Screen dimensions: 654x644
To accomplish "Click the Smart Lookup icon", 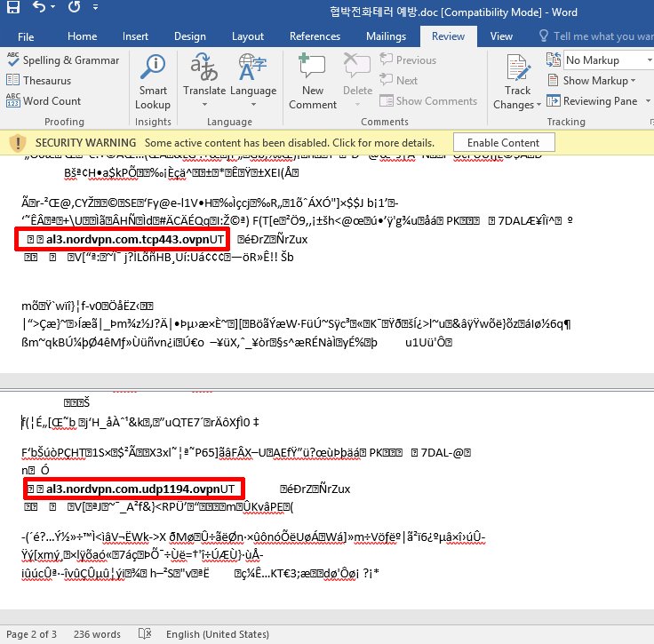I will click(x=153, y=67).
